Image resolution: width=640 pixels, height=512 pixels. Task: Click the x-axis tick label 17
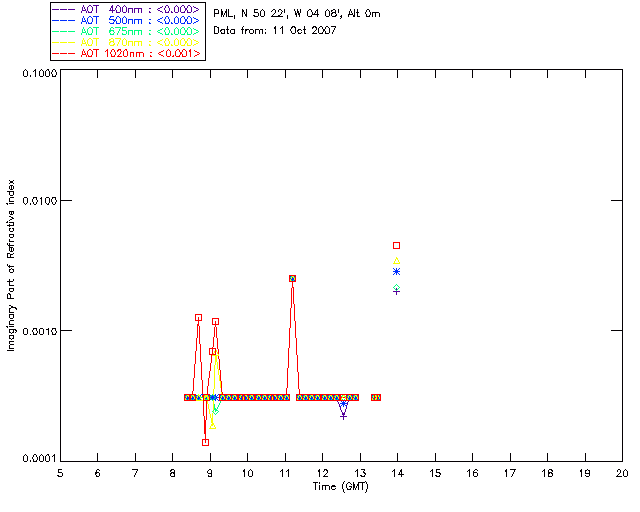pyautogui.click(x=510, y=473)
